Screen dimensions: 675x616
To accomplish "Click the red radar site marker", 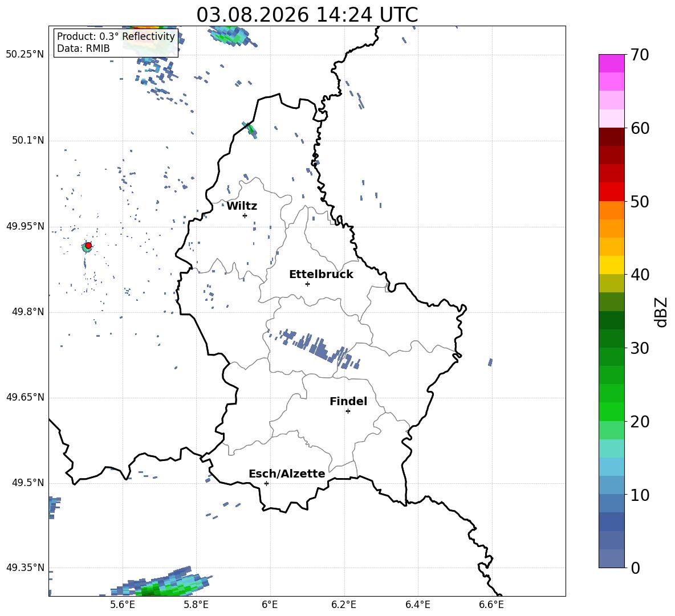I will point(88,246).
